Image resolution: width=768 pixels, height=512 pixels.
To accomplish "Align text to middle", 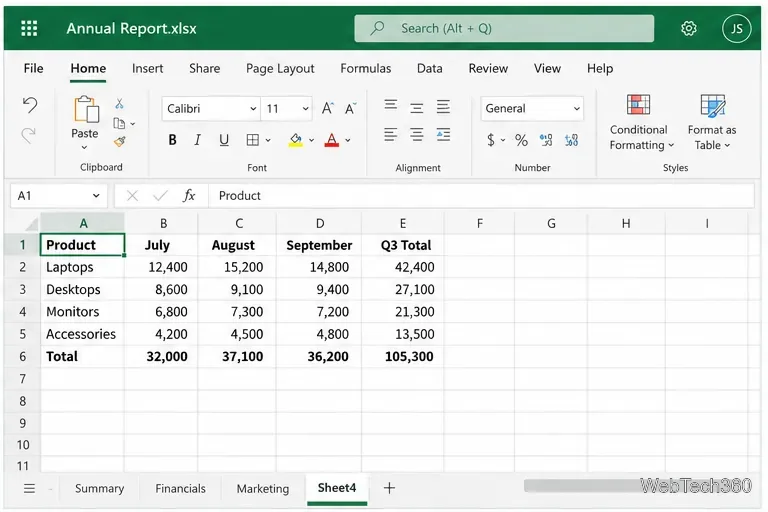I will pyautogui.click(x=417, y=108).
